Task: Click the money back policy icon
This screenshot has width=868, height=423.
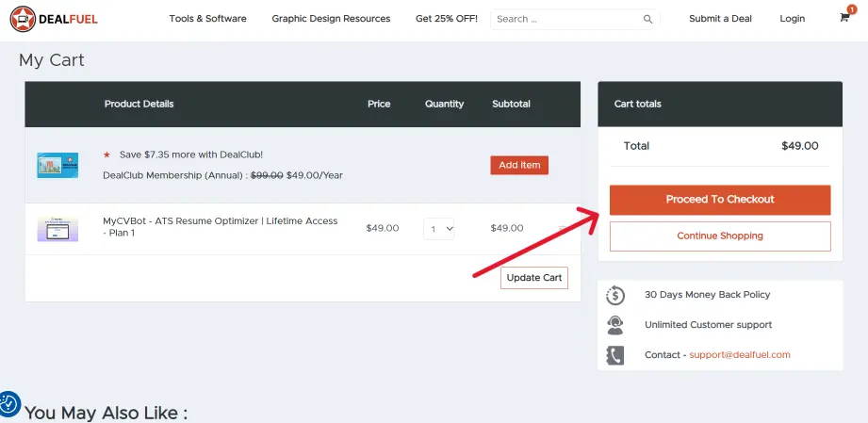Action: pyautogui.click(x=615, y=295)
